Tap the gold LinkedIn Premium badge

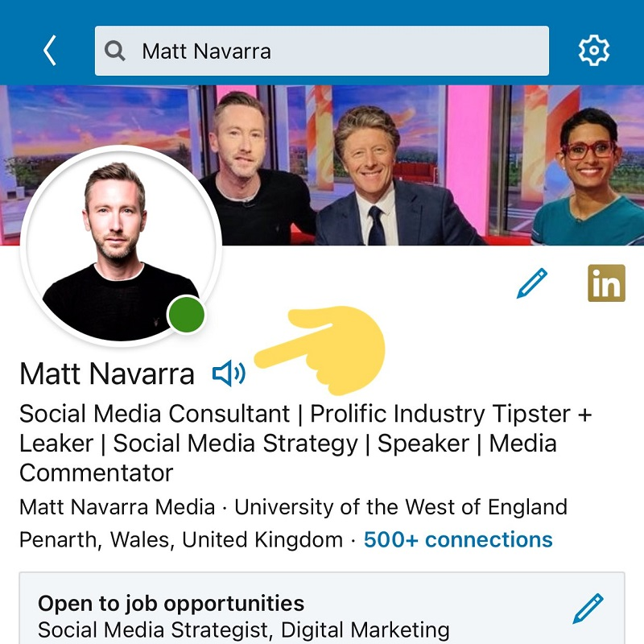(x=606, y=283)
